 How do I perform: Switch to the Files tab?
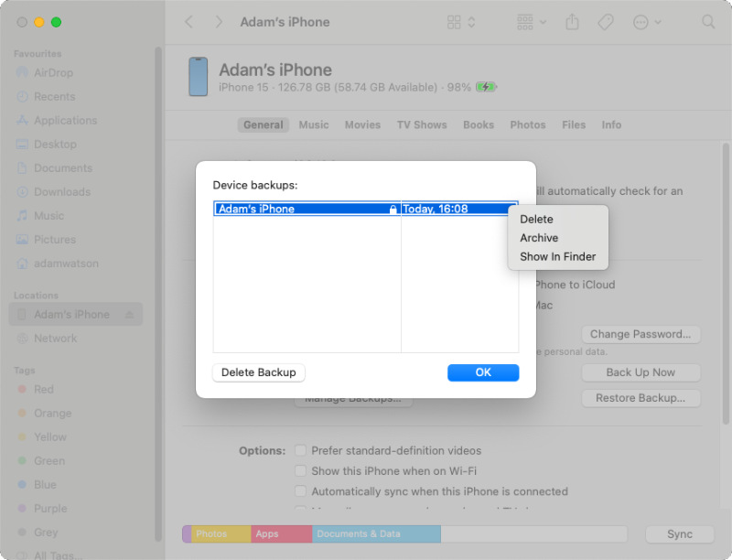click(574, 124)
